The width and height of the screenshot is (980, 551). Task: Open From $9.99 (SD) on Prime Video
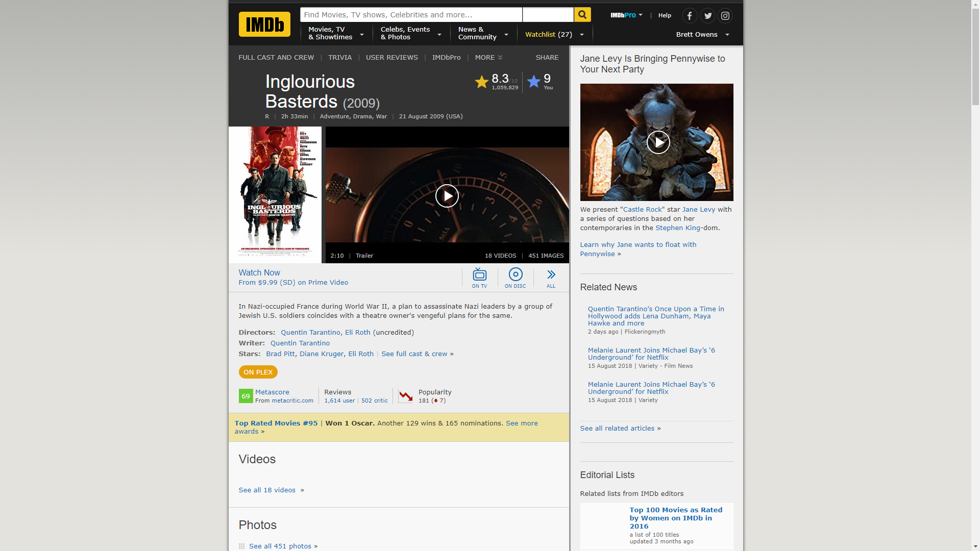[293, 283]
